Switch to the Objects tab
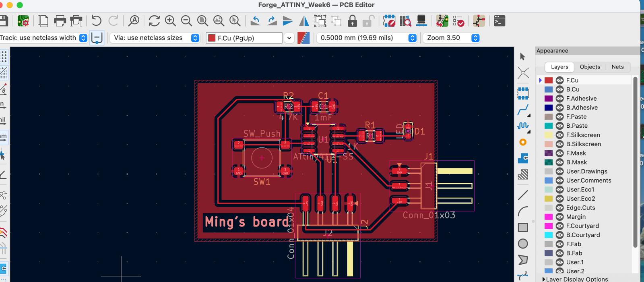This screenshot has height=282, width=644. 590,67
